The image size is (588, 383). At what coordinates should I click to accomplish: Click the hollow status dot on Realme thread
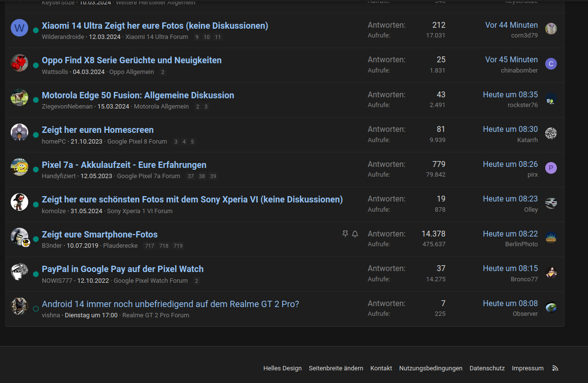[x=36, y=309]
